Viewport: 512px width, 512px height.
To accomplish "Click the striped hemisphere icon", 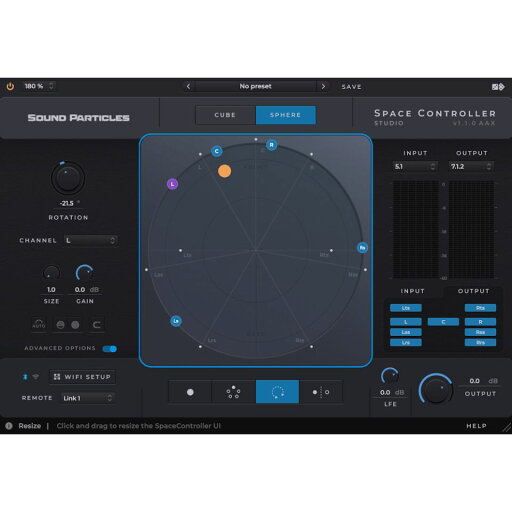I will tap(60, 325).
